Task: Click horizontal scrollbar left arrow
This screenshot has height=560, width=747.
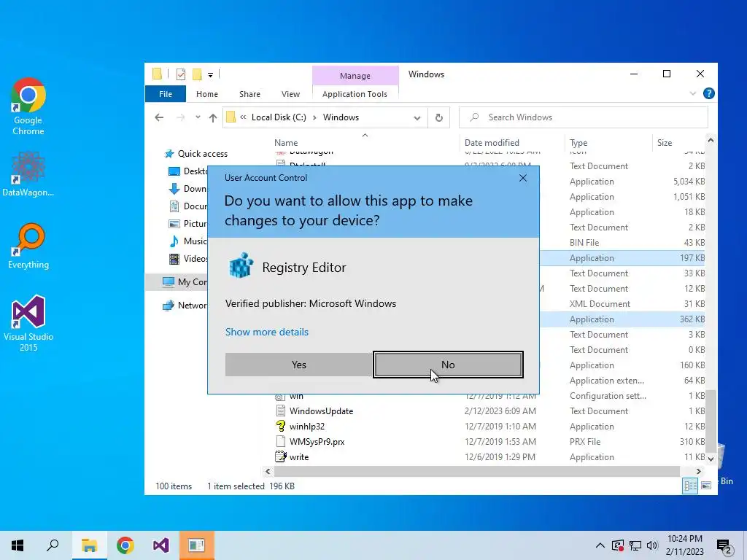Action: [268, 471]
